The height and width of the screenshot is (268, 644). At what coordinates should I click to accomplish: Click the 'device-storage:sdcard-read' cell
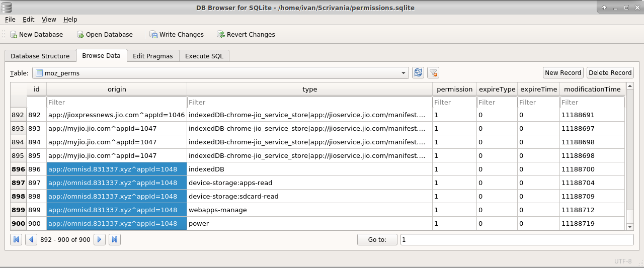(x=309, y=196)
